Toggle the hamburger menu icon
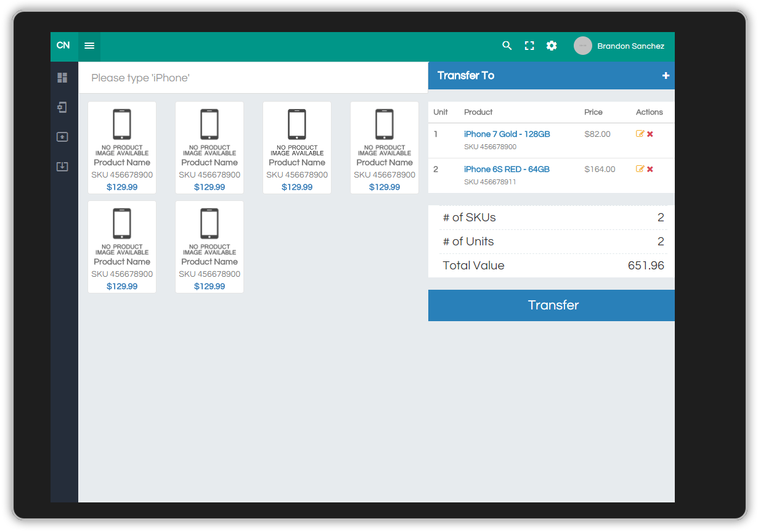This screenshot has width=766, height=532. point(89,46)
